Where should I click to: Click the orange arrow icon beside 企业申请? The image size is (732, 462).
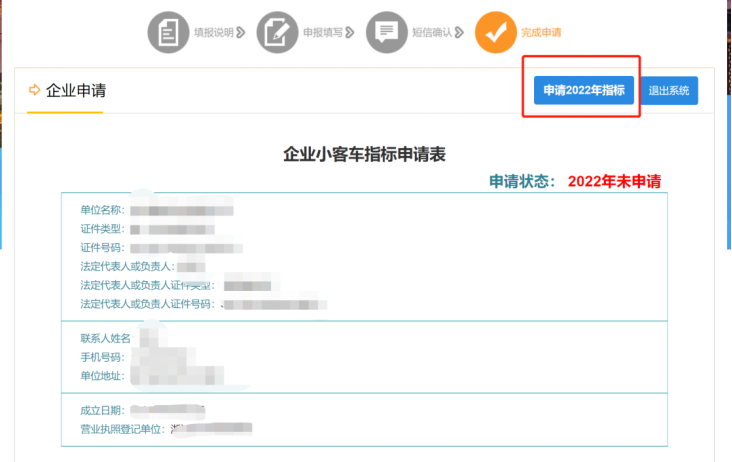pyautogui.click(x=35, y=90)
